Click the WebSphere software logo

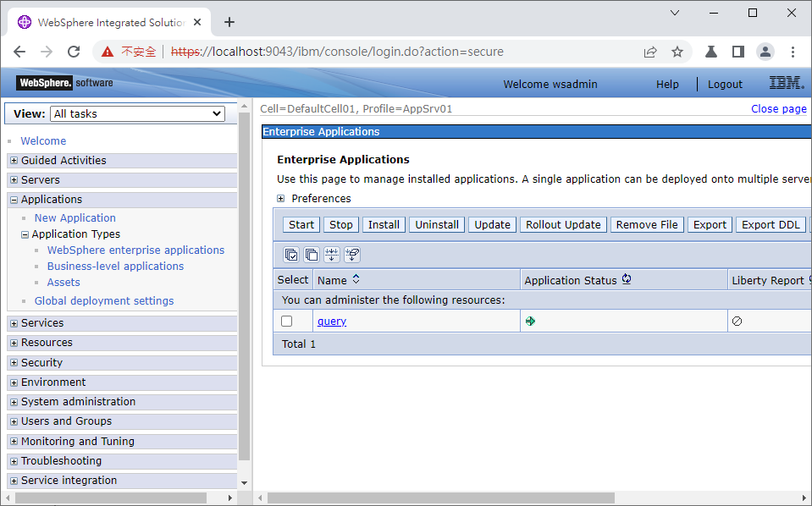pos(64,83)
